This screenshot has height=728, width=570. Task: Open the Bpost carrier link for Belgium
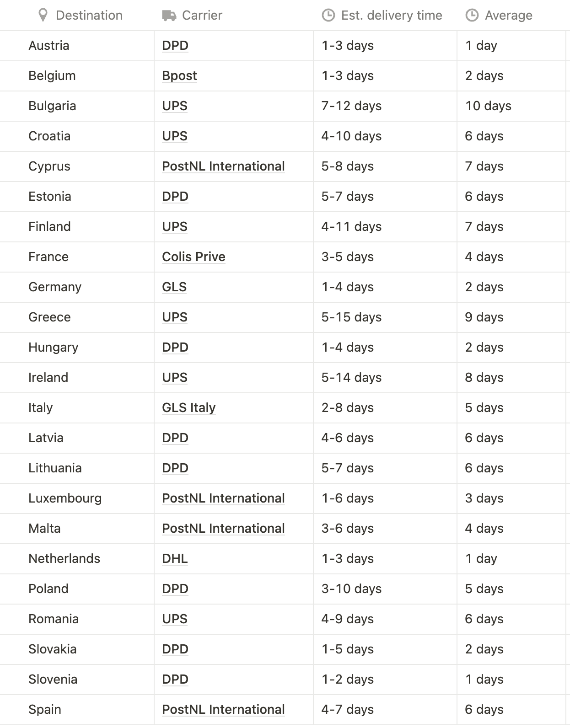(x=179, y=76)
